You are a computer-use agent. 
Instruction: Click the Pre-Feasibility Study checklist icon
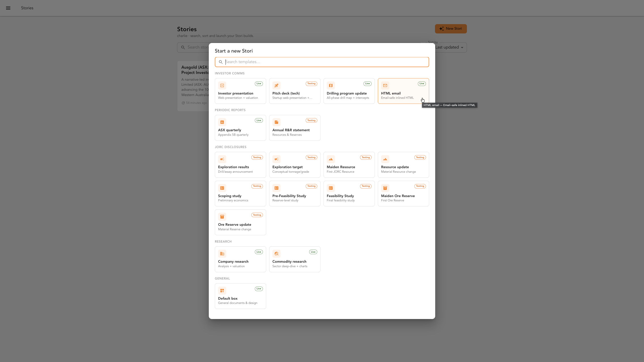click(276, 188)
